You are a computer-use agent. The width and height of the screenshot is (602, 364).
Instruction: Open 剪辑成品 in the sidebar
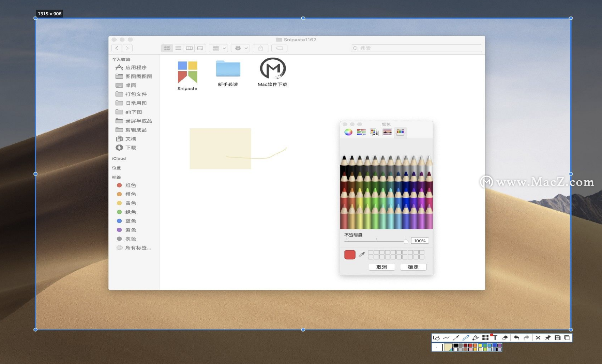[x=131, y=130]
